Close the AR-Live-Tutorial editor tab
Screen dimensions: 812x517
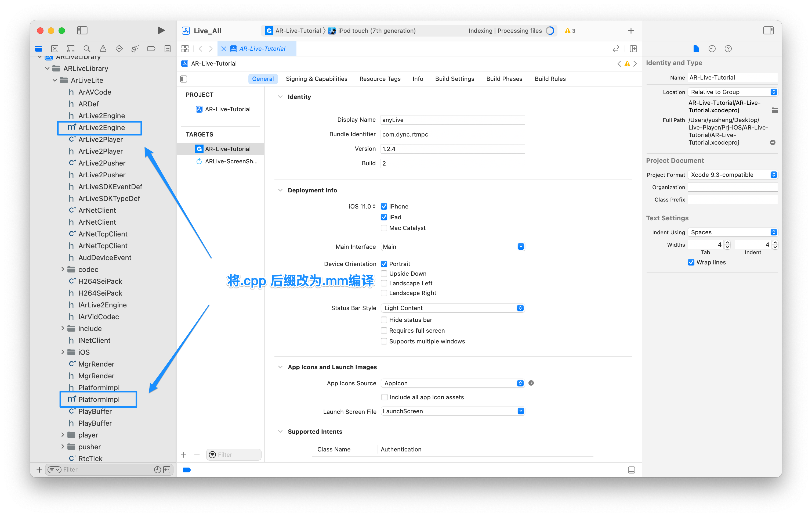coord(224,49)
